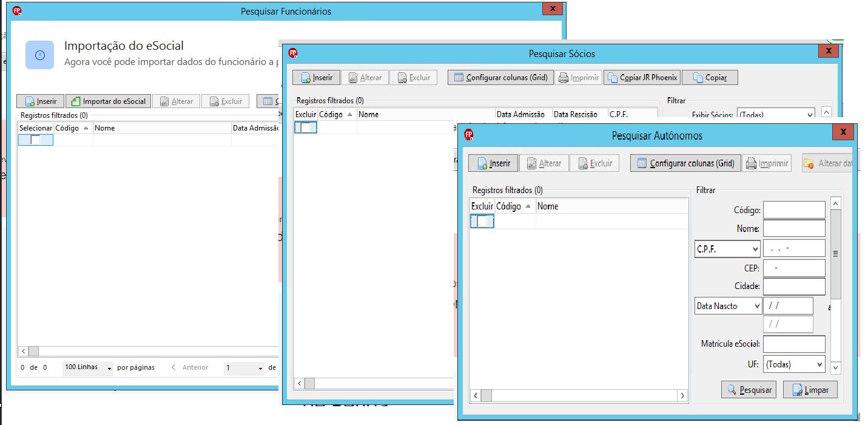Click Excluir in Pesquisar Autônomos window

pos(594,163)
